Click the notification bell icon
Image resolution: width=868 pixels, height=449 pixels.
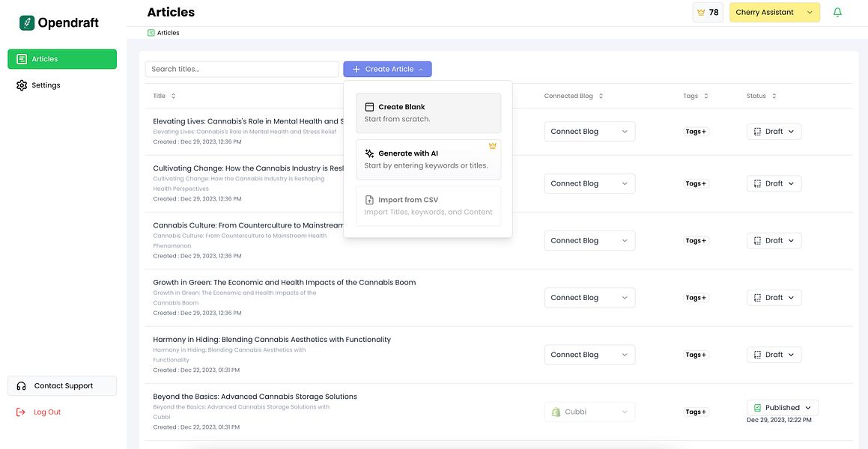click(837, 13)
